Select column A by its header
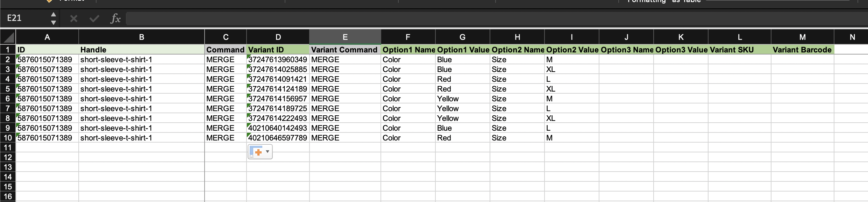 pos(47,37)
